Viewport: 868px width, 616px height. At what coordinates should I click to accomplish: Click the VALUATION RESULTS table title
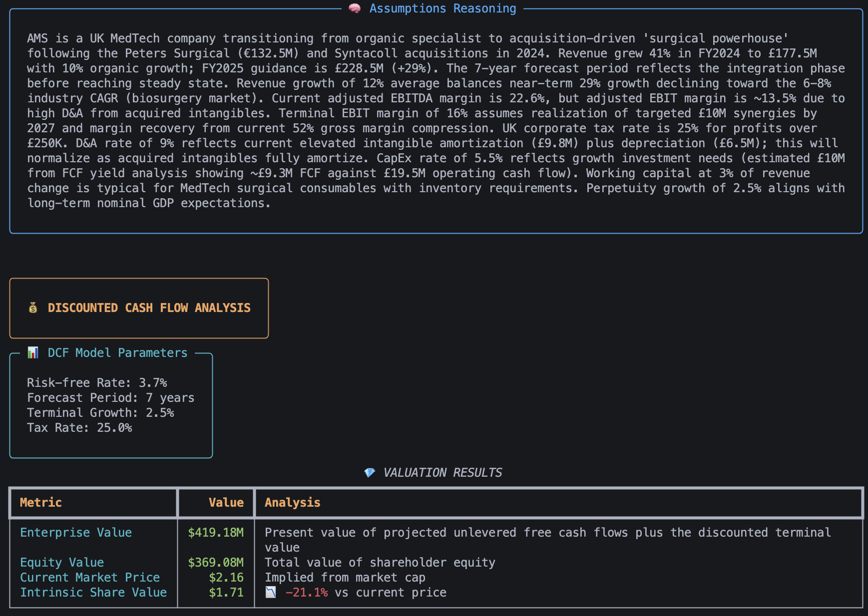pyautogui.click(x=442, y=473)
